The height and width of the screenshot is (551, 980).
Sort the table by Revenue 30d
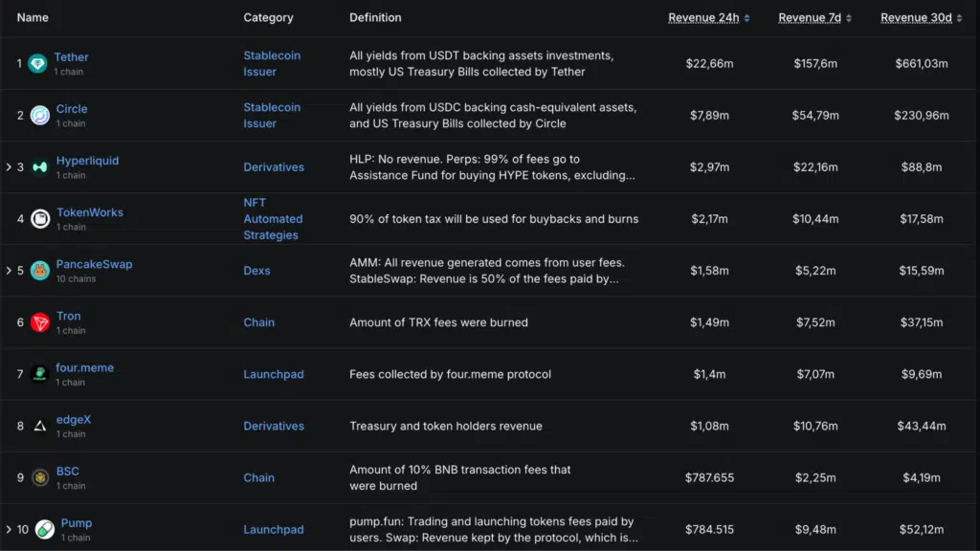point(915,17)
